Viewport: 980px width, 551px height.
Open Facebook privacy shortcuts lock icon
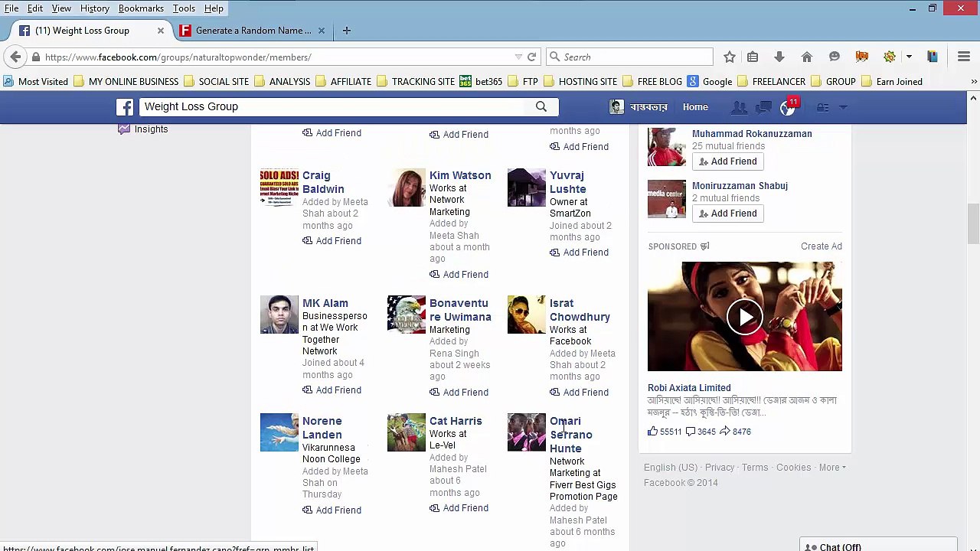(823, 107)
